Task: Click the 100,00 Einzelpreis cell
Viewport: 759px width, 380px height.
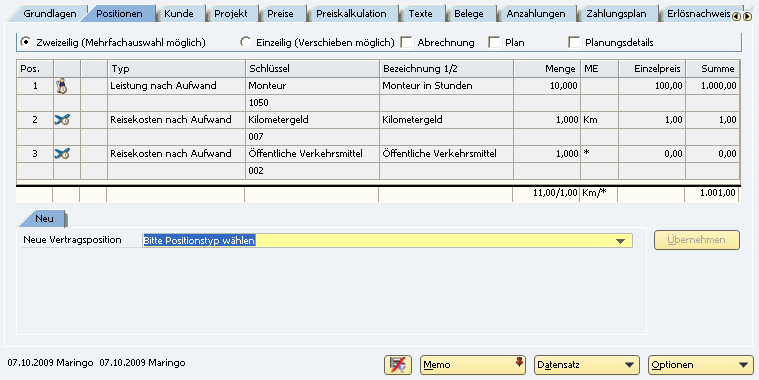Action: 652,86
